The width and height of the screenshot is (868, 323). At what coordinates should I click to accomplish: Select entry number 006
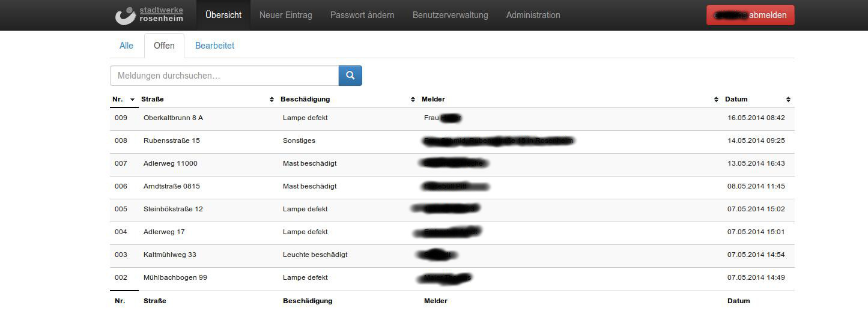click(x=121, y=186)
